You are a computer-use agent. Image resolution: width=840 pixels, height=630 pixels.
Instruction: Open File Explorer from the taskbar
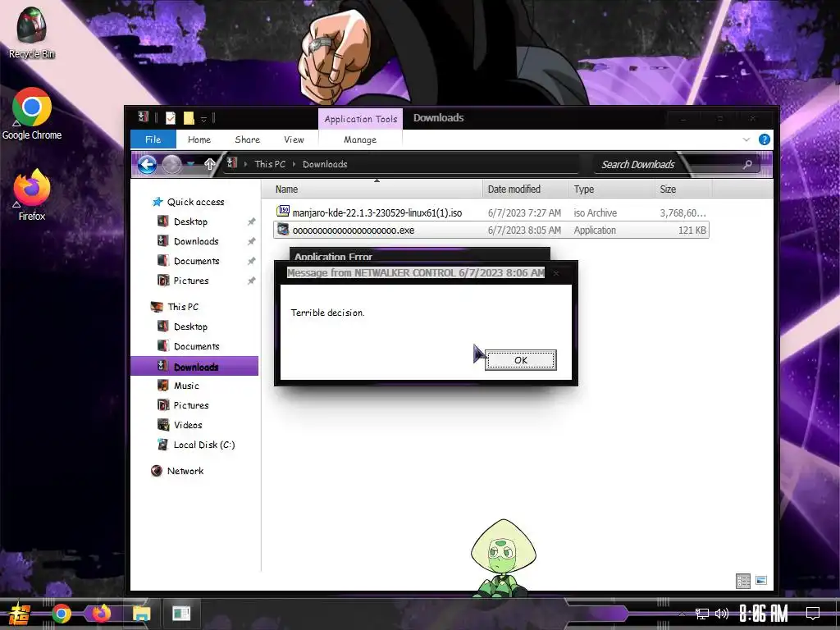click(x=141, y=614)
